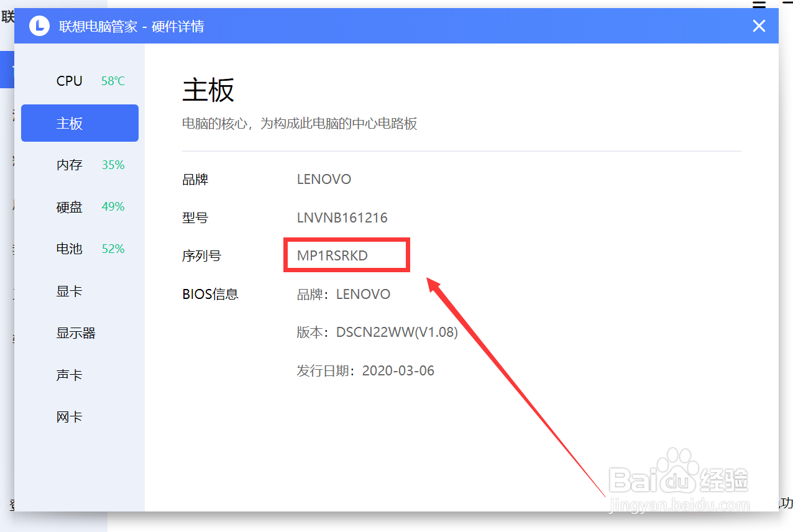Click the BIOS version DSCN22WW(V1.08)
This screenshot has height=532, width=793.
click(397, 332)
